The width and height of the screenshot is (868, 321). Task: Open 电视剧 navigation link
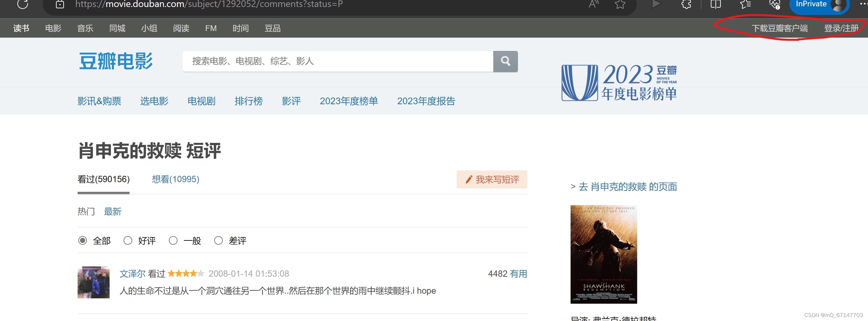click(x=202, y=101)
